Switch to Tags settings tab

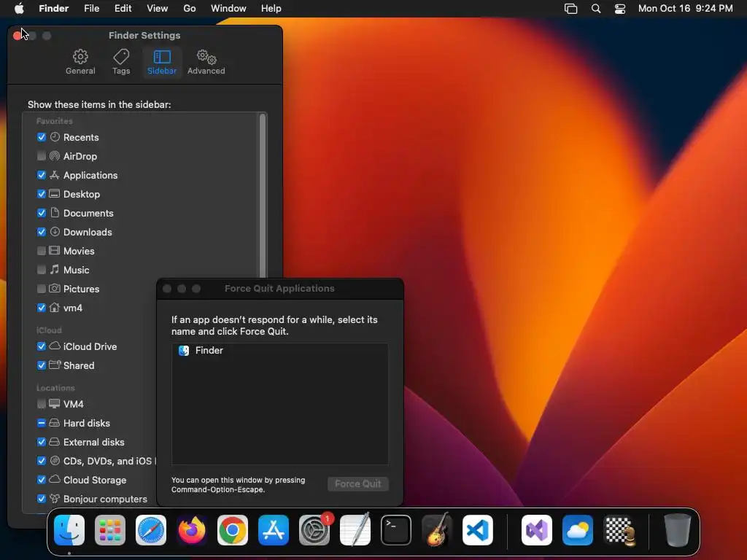[x=121, y=62]
